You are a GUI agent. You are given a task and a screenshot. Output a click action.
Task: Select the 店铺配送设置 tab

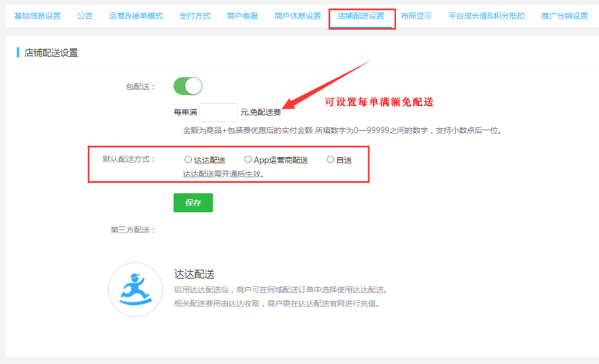point(361,16)
